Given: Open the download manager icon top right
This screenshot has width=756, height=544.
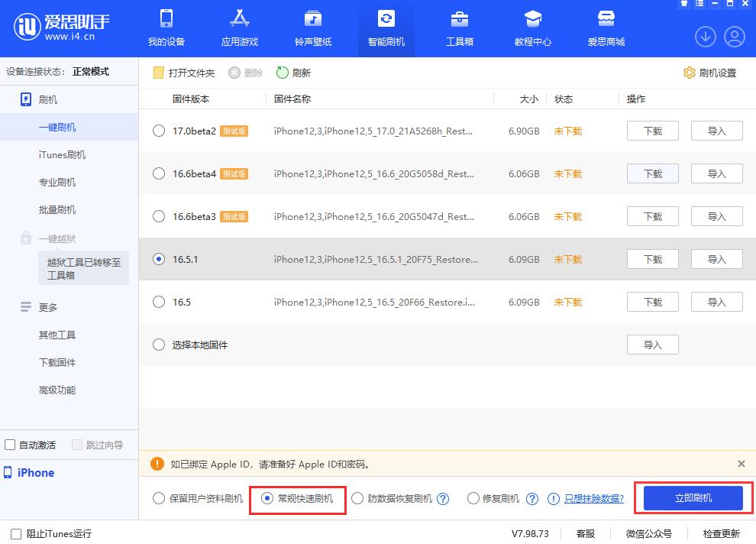Looking at the screenshot, I should pos(705,36).
